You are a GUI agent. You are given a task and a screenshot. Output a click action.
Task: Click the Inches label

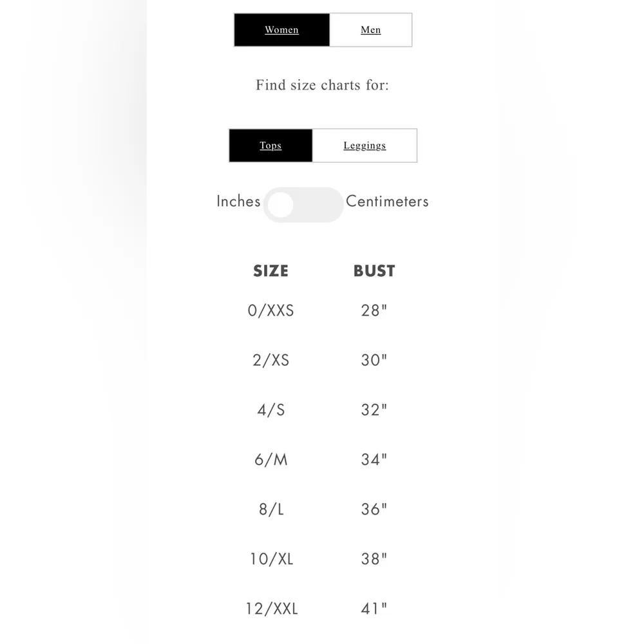pos(238,201)
